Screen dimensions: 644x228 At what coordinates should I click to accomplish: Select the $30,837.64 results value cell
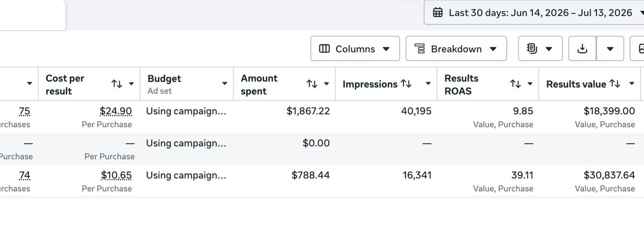pyautogui.click(x=589, y=181)
